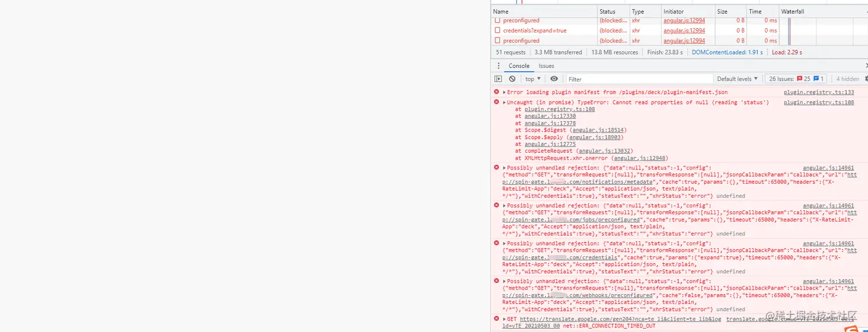Click the 4 hidden messages label
Screen dimensions: 868x332
coord(847,79)
